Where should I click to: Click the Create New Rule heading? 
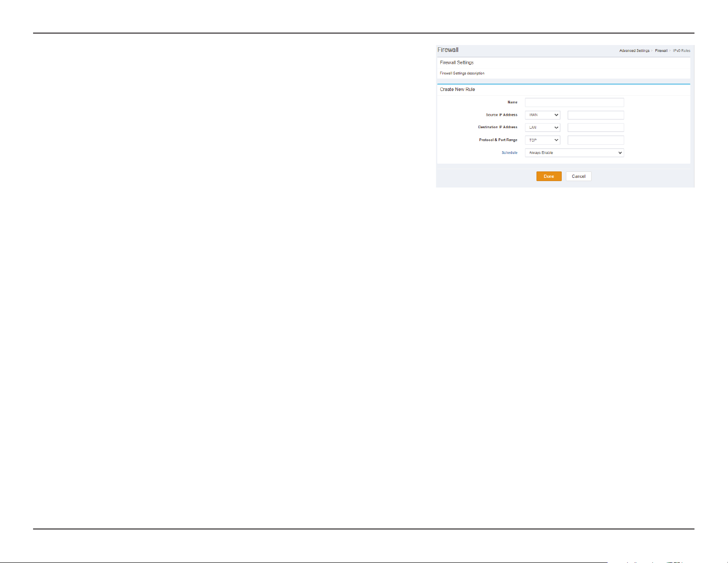(x=457, y=89)
